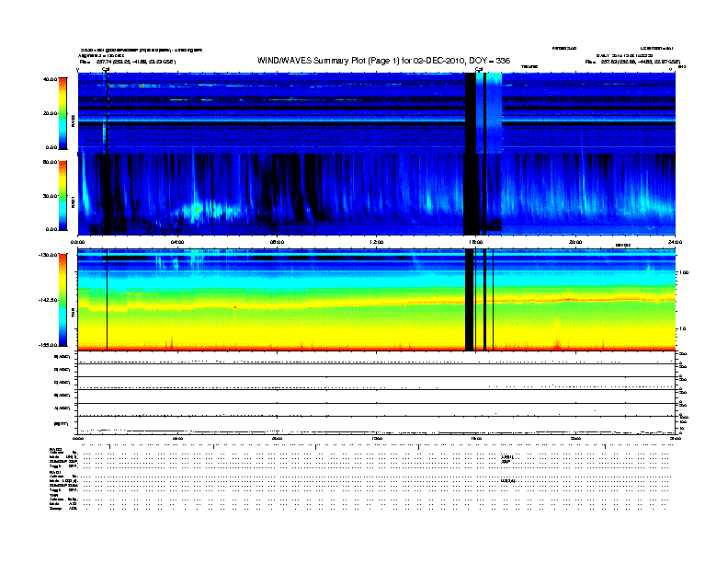Screen dimensions: 728x563
Task: Click the RAD1 color scale bar
Action: (63, 196)
